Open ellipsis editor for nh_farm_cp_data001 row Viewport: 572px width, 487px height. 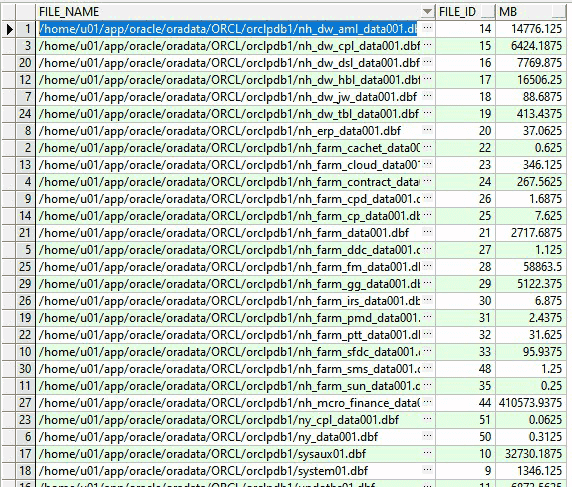428,216
